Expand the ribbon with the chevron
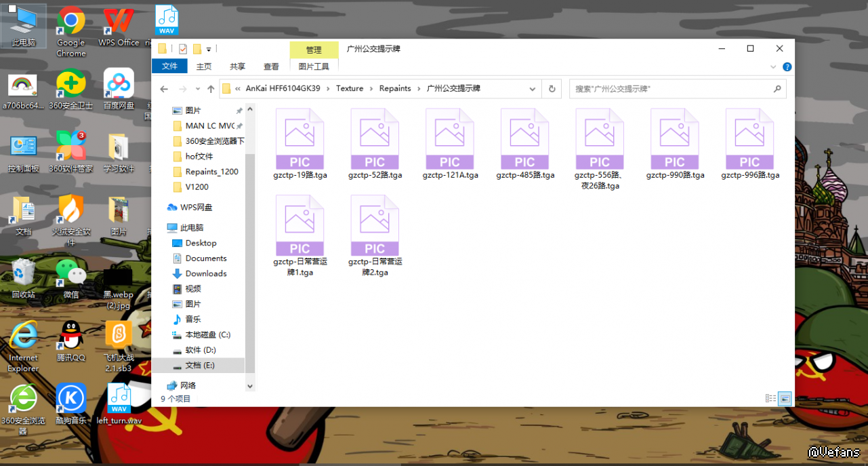Viewport: 868px width, 466px height. pyautogui.click(x=773, y=67)
